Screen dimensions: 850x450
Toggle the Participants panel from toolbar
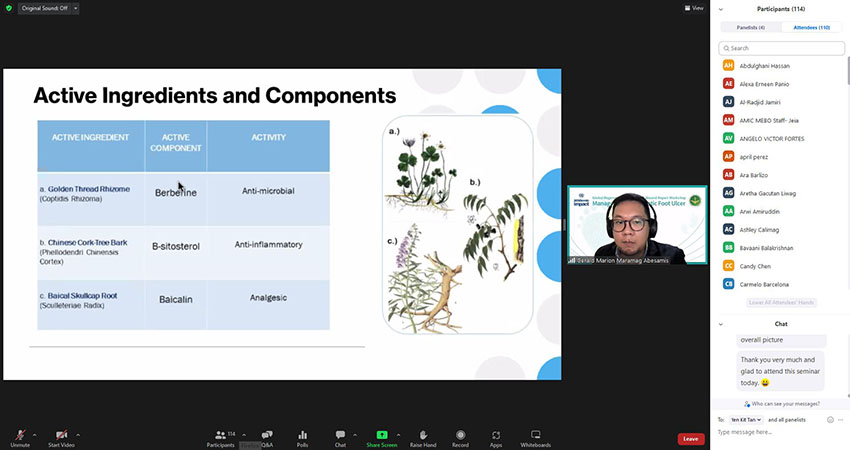pyautogui.click(x=220, y=435)
